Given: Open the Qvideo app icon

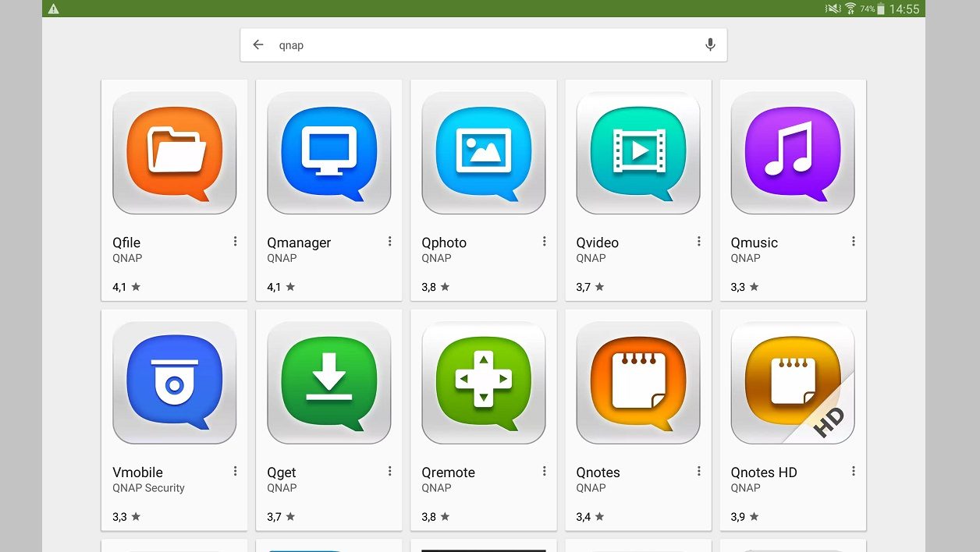Looking at the screenshot, I should coord(637,153).
